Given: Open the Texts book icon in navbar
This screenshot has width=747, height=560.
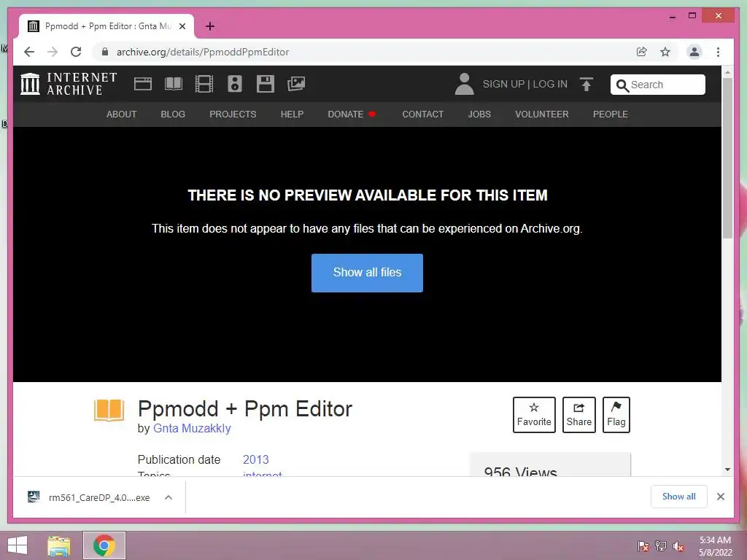Looking at the screenshot, I should click(x=174, y=85).
